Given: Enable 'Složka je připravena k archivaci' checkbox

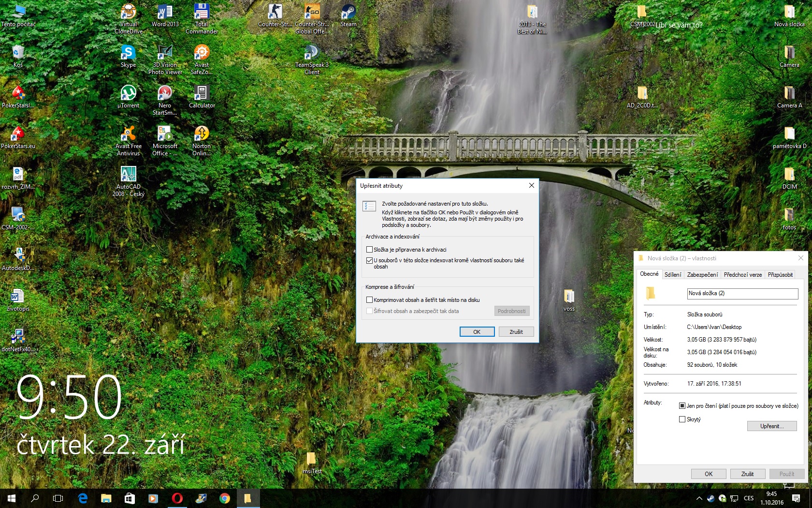Looking at the screenshot, I should (x=370, y=250).
